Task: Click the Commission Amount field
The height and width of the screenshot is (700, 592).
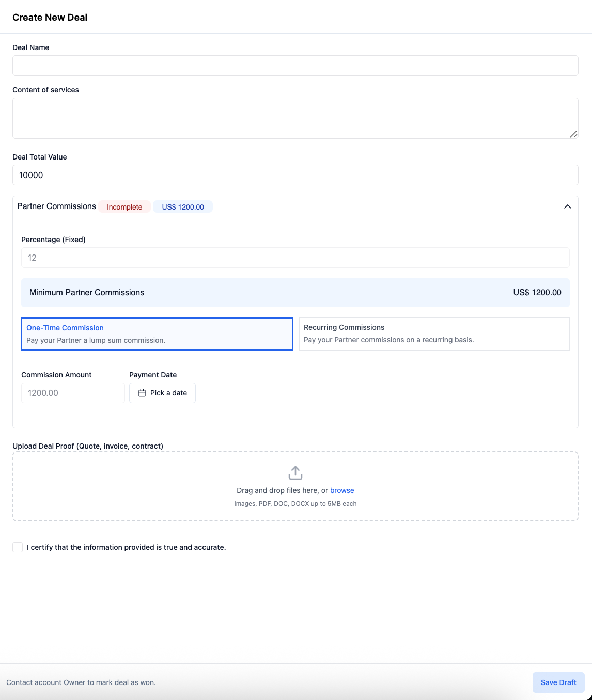Action: [73, 393]
